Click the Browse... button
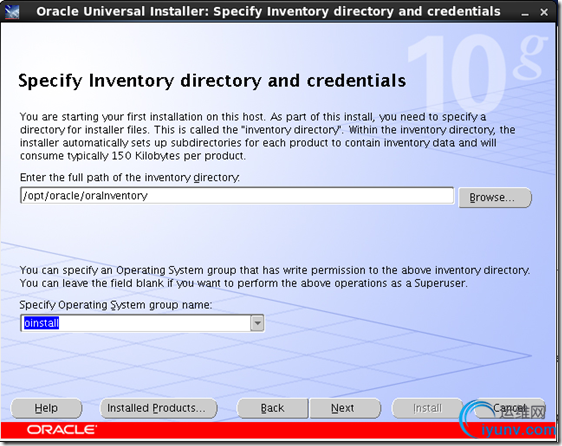The width and height of the screenshot is (562, 446). [495, 197]
